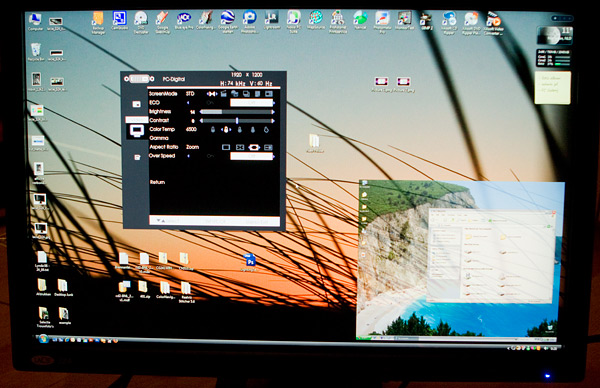Select the movie screen mode icon

(223, 94)
